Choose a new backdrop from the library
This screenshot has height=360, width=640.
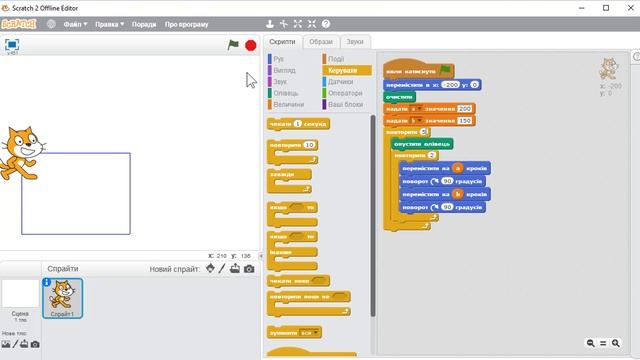coord(6,344)
